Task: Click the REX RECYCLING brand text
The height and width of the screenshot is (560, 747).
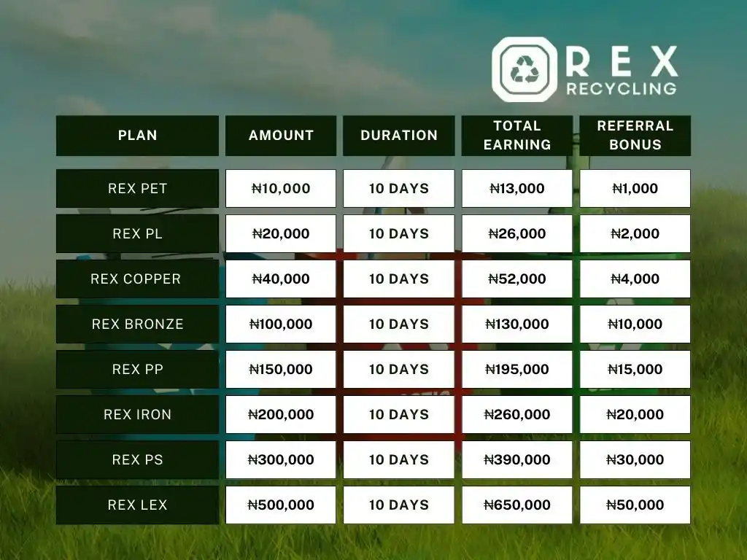Action: (622, 70)
